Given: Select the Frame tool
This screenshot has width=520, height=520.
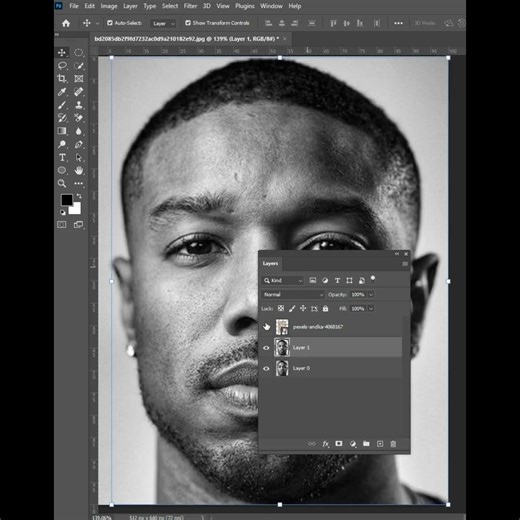Looking at the screenshot, I should 79,79.
